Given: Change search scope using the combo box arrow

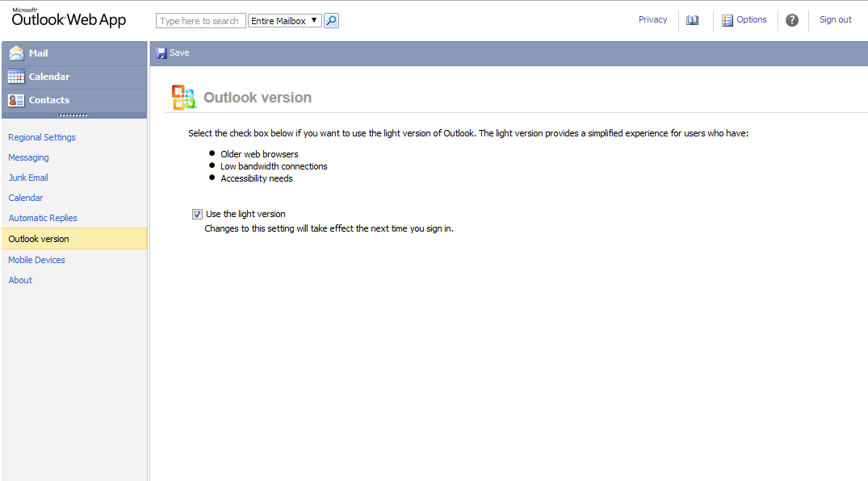Looking at the screenshot, I should pos(312,20).
